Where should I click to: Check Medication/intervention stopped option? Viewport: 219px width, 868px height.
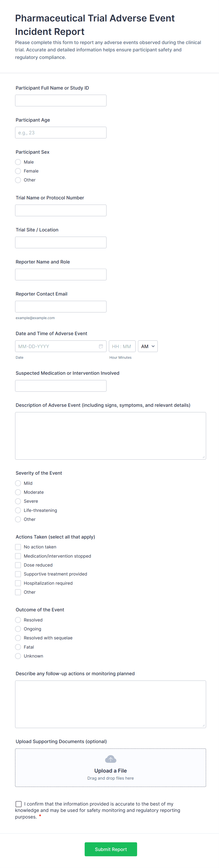tap(18, 556)
